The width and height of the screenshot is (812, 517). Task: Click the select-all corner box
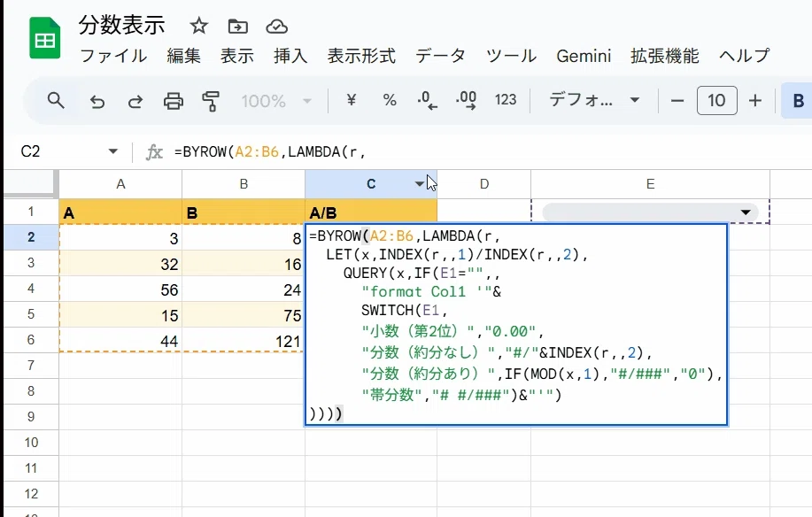coord(29,184)
